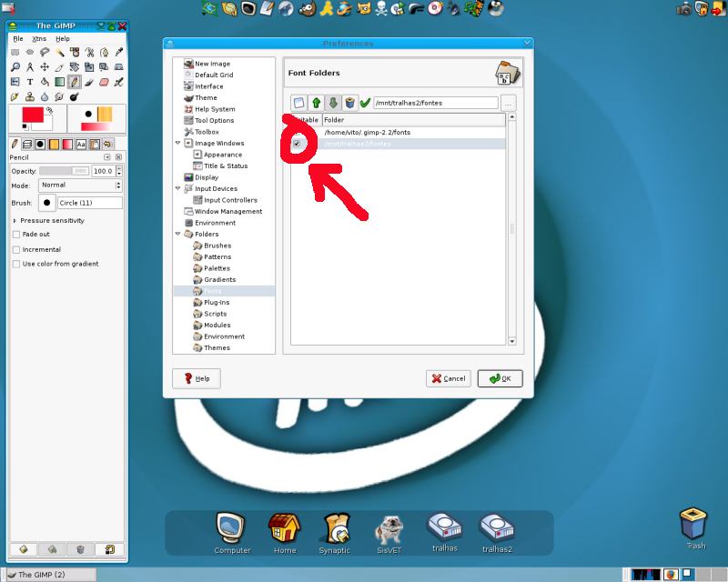Click OK to confirm preferences
728x582 pixels.
click(x=500, y=378)
